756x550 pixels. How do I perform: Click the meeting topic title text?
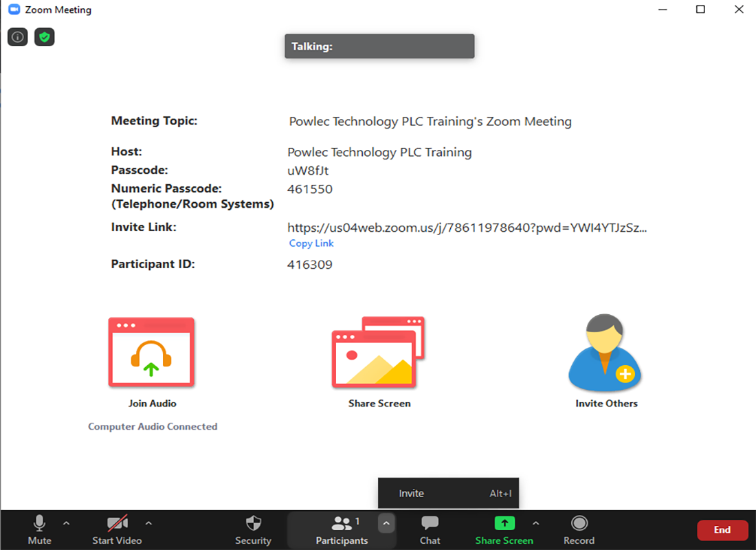pyautogui.click(x=430, y=122)
